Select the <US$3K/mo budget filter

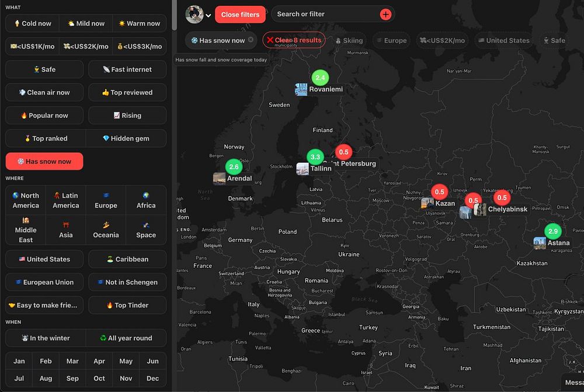140,47
